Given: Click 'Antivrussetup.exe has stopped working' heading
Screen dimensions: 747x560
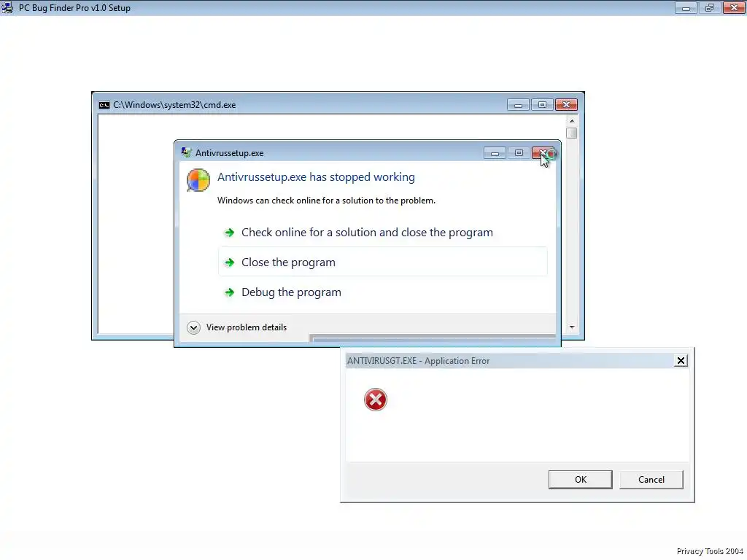Looking at the screenshot, I should coord(316,177).
